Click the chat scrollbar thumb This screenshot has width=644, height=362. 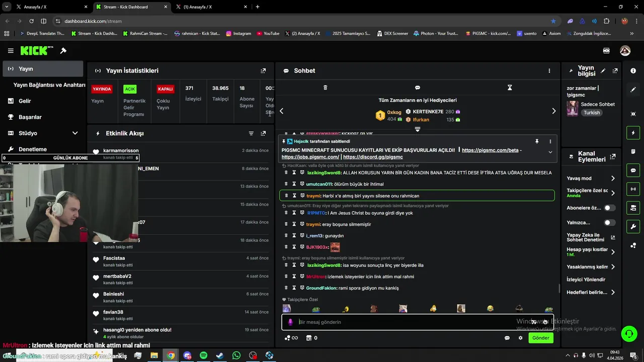(x=559, y=289)
